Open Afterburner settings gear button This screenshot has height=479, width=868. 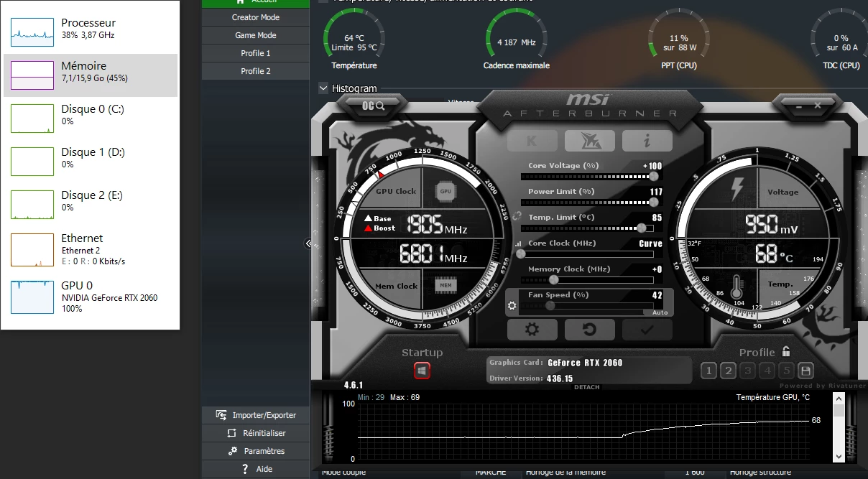pyautogui.click(x=532, y=330)
